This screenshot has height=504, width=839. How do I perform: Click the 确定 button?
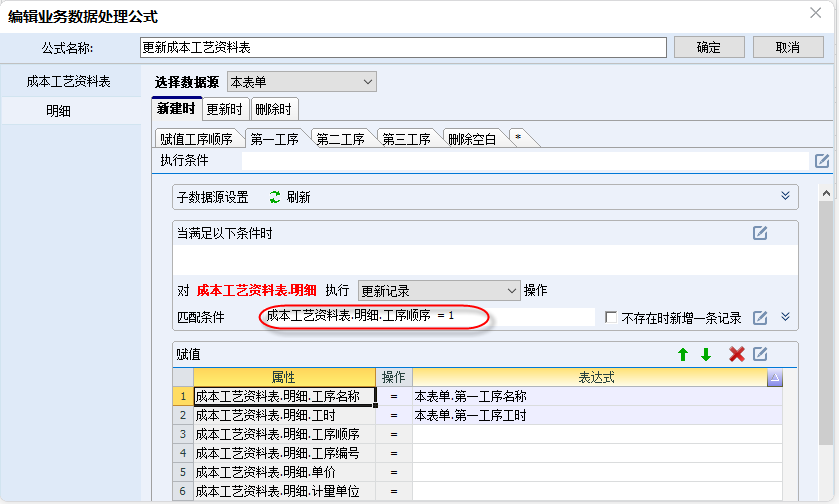[x=709, y=47]
